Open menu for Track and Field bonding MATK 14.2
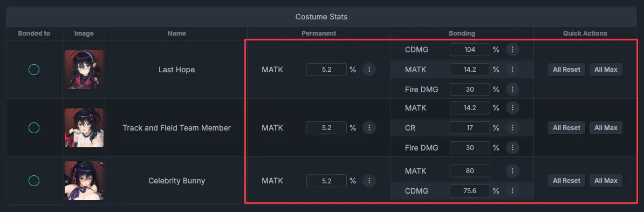Viewport: 644px width, 212px height. pos(512,108)
